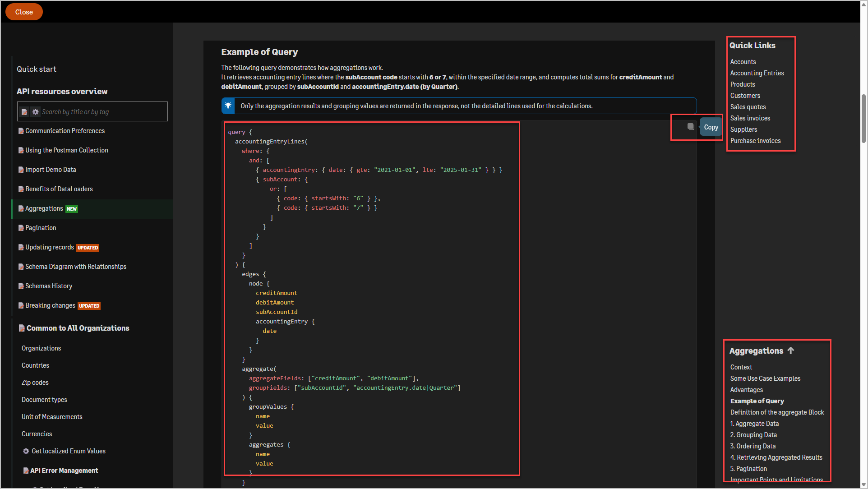Click document icon beside API Error Management
Viewport: 868px width, 489px height.
(26, 471)
